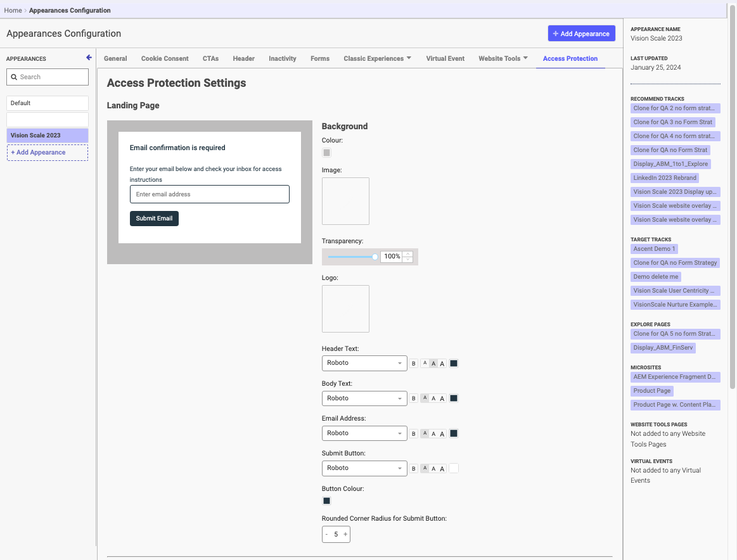Screen dimensions: 737x560
Task: Set Email Address text to small size
Action: click(x=425, y=434)
